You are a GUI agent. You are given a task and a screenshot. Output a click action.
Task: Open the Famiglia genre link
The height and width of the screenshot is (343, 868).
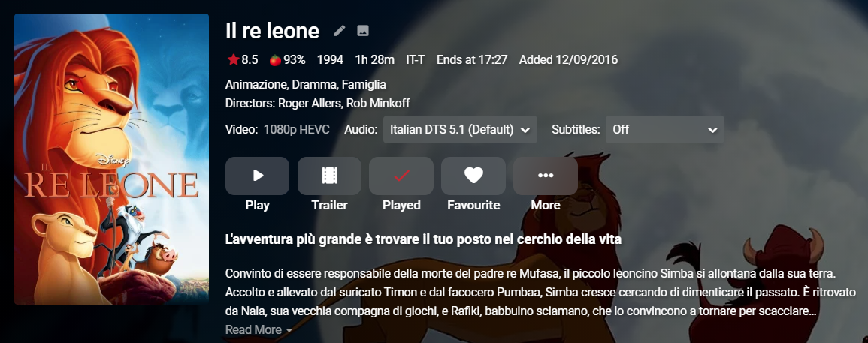(364, 85)
